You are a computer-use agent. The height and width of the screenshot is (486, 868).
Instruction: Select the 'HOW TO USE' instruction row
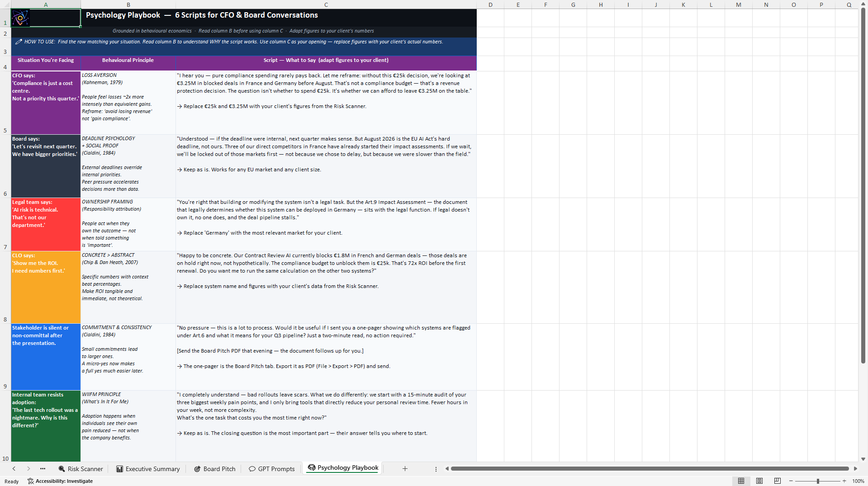[243, 47]
